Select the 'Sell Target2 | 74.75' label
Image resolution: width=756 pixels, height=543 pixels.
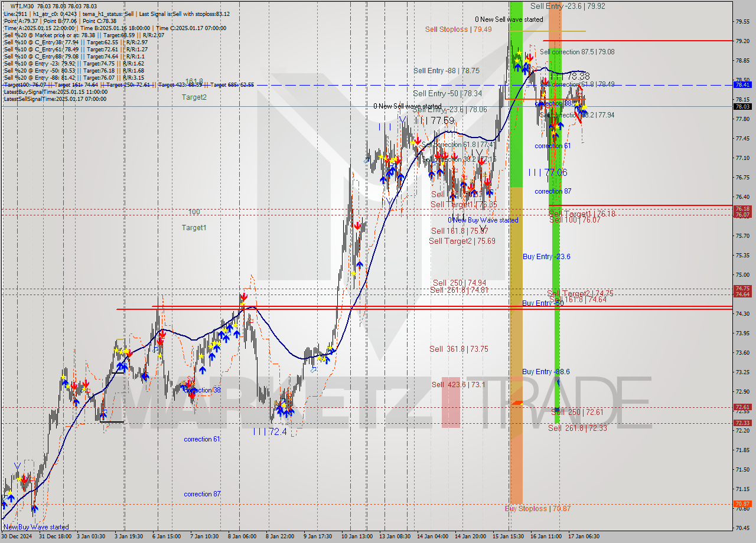(x=580, y=294)
